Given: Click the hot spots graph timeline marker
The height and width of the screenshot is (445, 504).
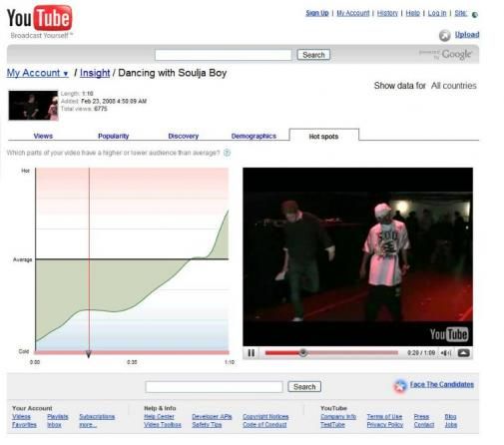Looking at the screenshot, I should point(89,354).
